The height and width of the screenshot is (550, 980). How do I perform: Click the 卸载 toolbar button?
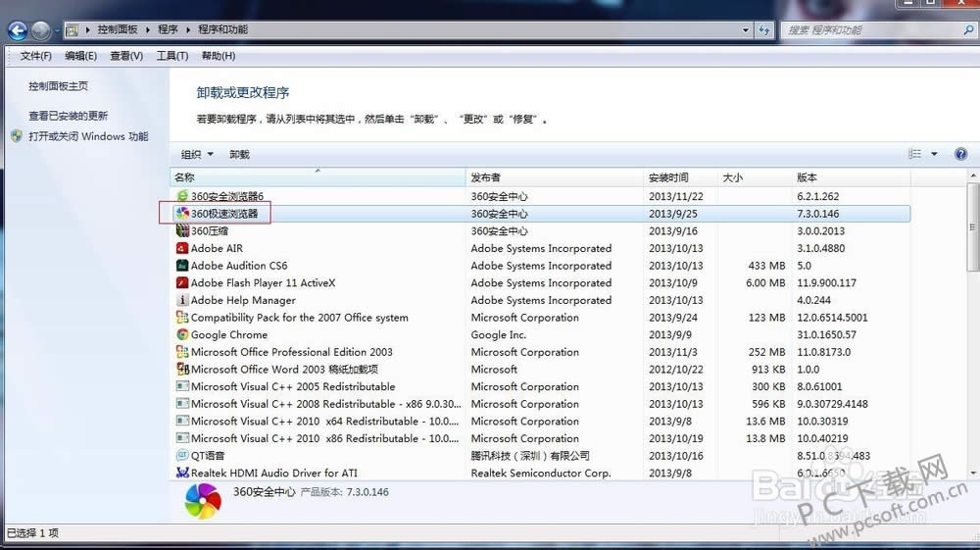coord(239,154)
